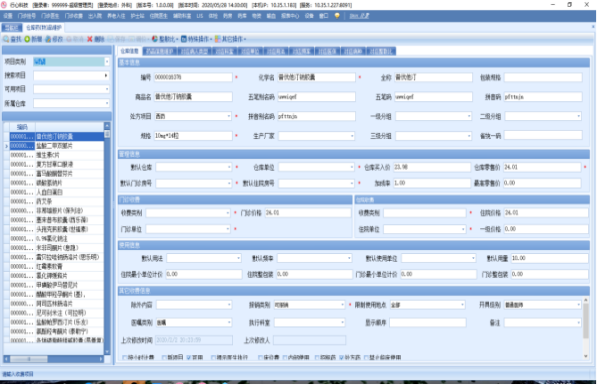Click the 编码 column header
The image size is (597, 385).
point(22,127)
